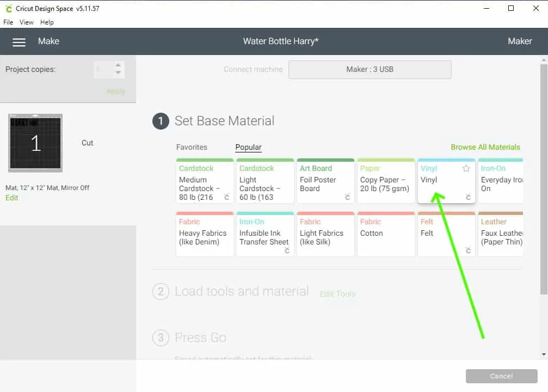The width and height of the screenshot is (548, 392).
Task: Open the File menu
Action: click(x=8, y=22)
